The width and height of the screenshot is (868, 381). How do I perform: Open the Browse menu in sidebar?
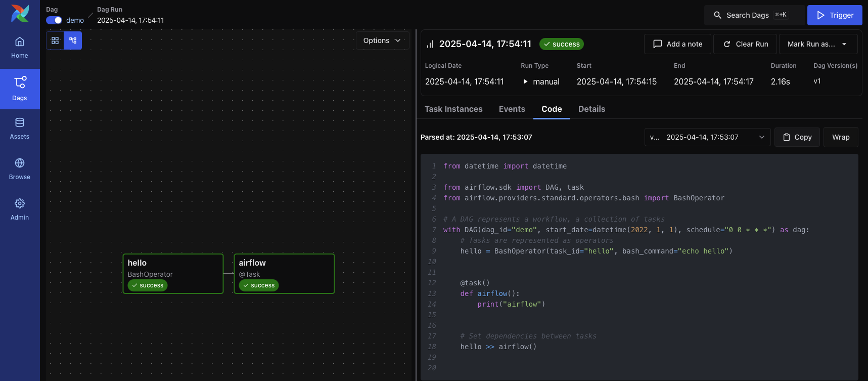[x=20, y=169]
